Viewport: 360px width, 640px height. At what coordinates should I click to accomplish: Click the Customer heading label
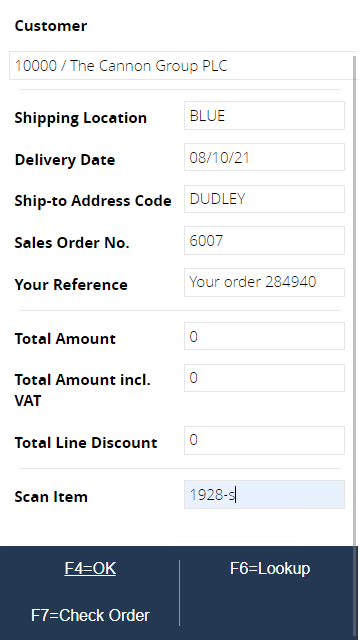point(51,26)
